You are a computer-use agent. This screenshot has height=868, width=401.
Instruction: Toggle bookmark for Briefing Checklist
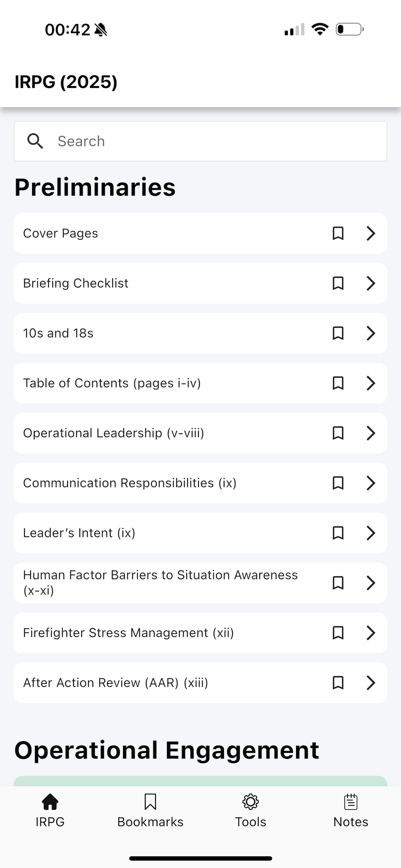(x=338, y=283)
